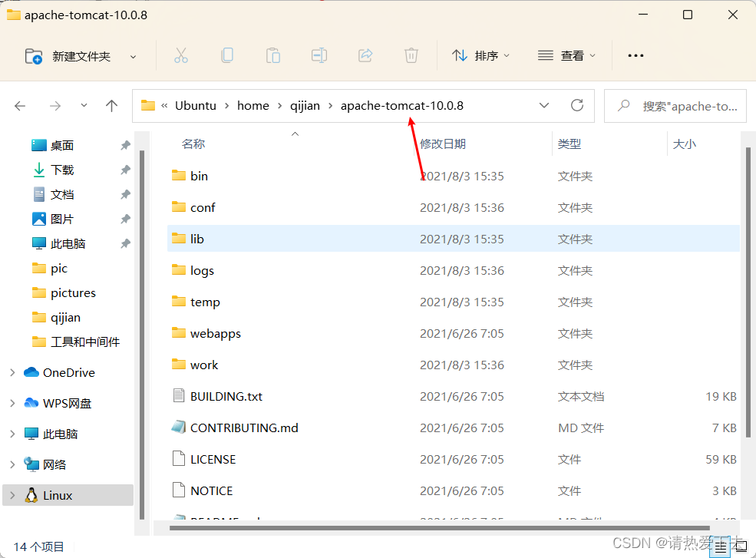Click the bin folder icon
The image size is (756, 558).
pos(178,176)
